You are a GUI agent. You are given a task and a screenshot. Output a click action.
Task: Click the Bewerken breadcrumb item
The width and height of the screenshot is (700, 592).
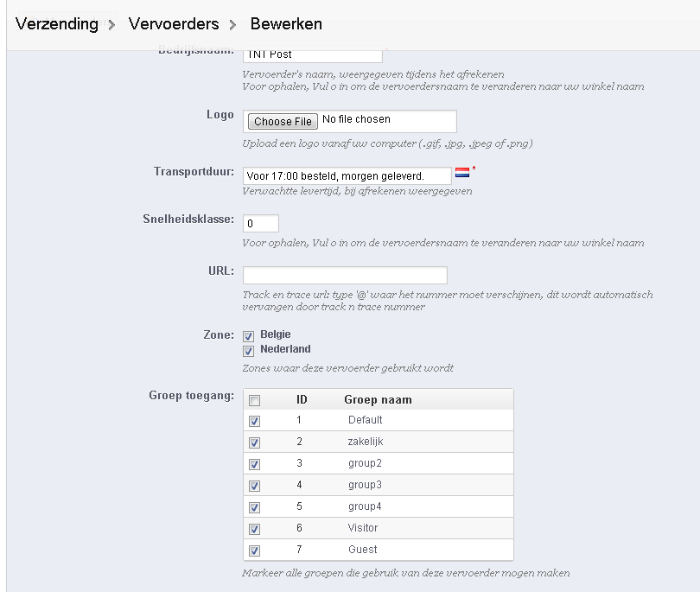286,24
